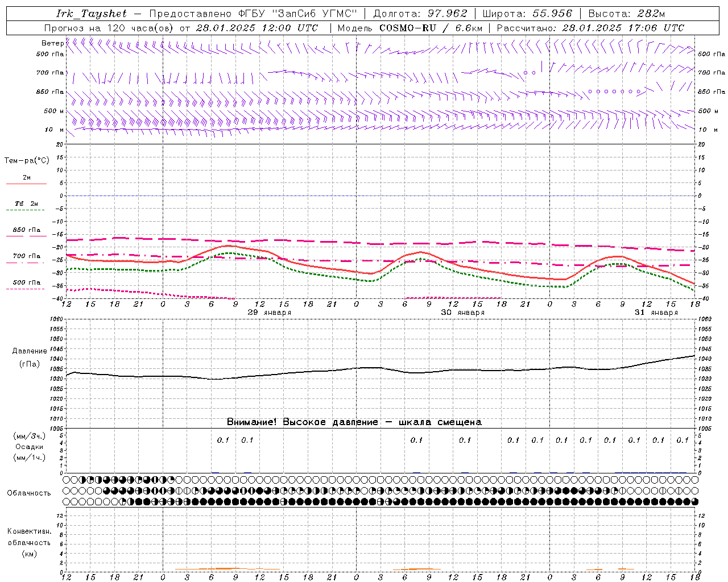The height and width of the screenshot is (582, 728).
Task: Click the 30 января date label
Action: (x=462, y=313)
